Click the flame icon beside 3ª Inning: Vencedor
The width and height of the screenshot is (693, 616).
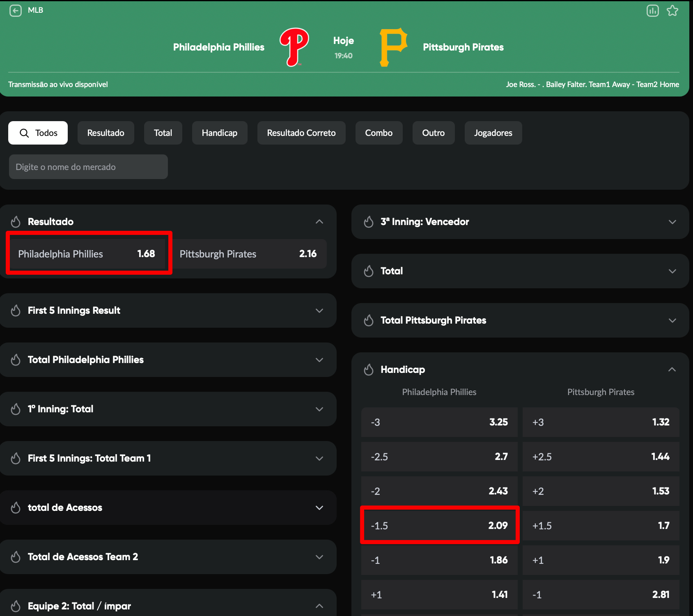pyautogui.click(x=369, y=222)
